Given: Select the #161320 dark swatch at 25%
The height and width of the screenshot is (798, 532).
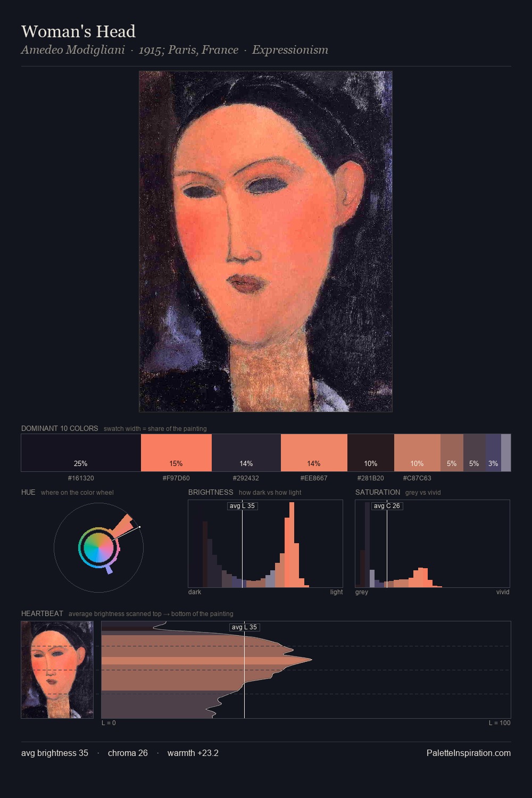Looking at the screenshot, I should (81, 453).
